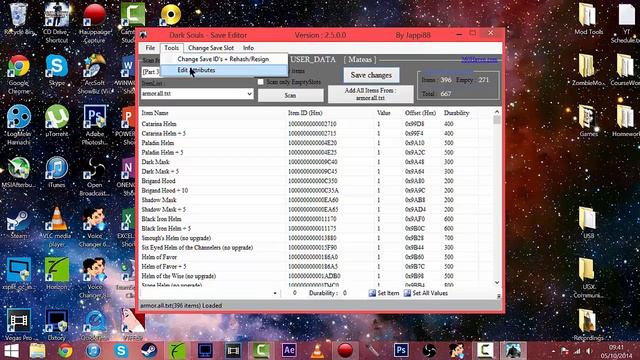Viewport: 640px width, 360px height.
Task: Open the item selector dropdown arrow at bottom
Action: pyautogui.click(x=275, y=293)
